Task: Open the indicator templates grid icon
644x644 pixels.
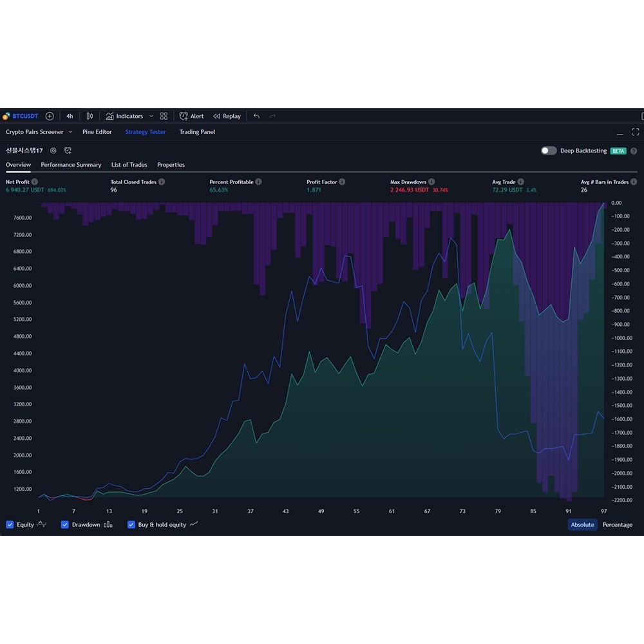Action: coord(164,116)
